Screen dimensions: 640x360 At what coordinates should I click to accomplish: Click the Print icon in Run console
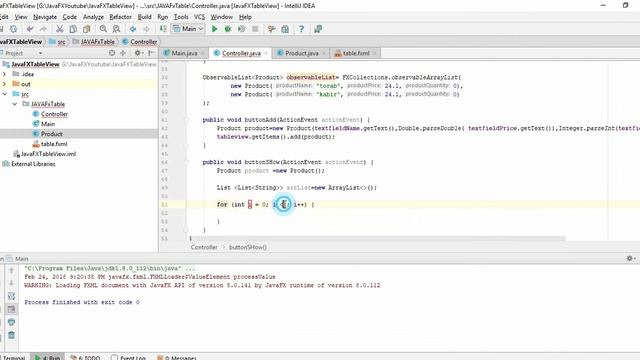tap(11, 322)
